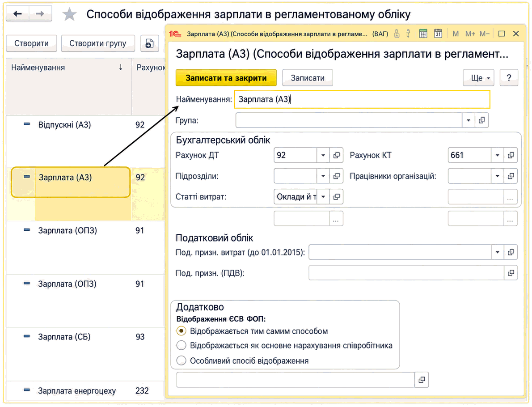Open the selected Група item form

click(482, 120)
